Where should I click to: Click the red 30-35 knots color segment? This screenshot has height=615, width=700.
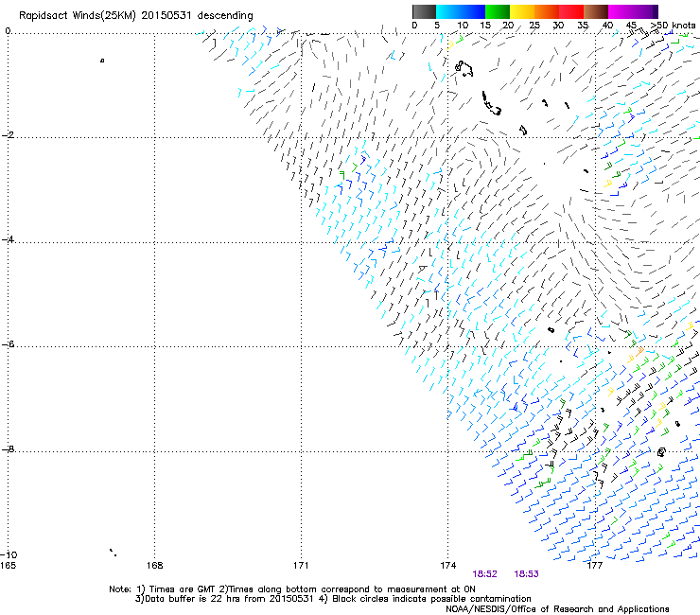coord(571,11)
